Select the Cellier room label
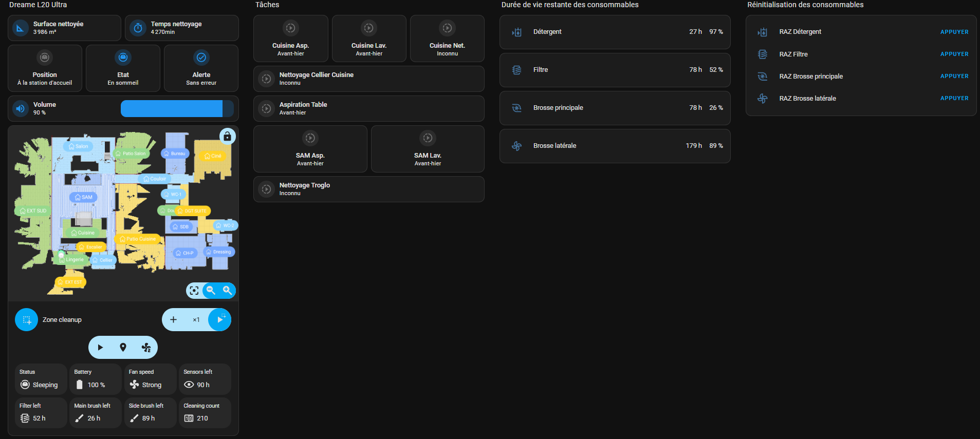Image resolution: width=980 pixels, height=439 pixels. click(x=102, y=260)
